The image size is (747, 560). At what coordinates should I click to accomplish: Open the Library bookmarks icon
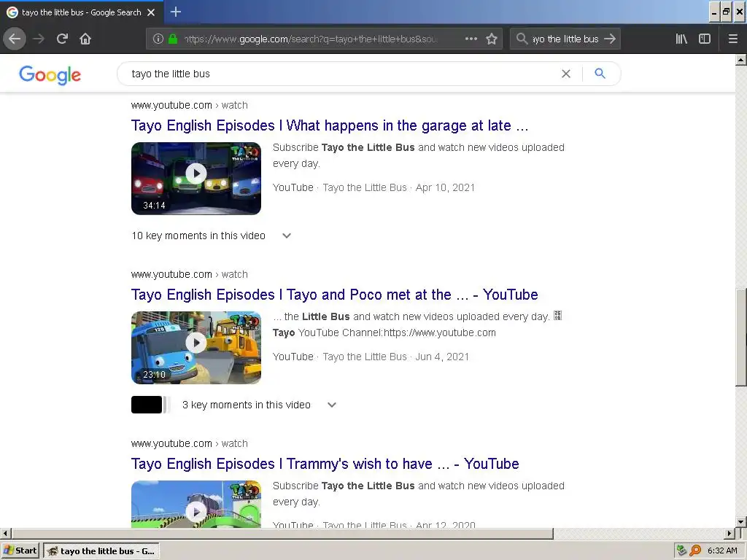(681, 39)
